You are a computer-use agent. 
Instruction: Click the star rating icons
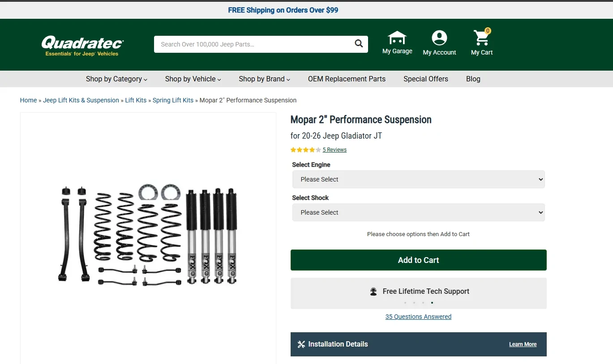[x=306, y=150]
